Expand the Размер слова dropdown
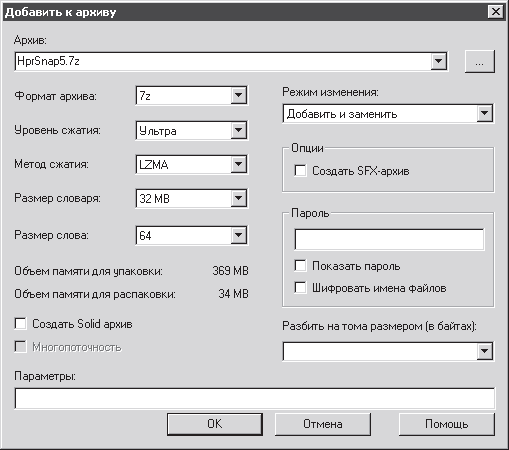The width and height of the screenshot is (509, 450). [x=238, y=235]
